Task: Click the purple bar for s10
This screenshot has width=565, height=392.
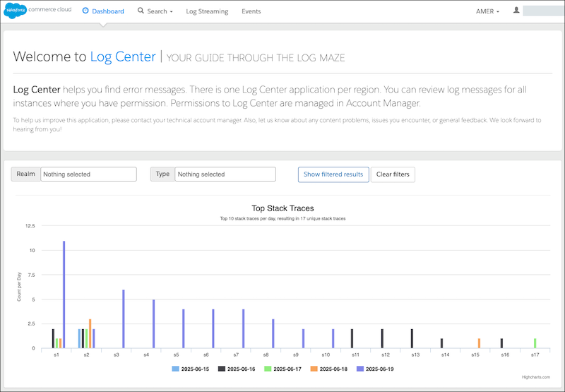Action: coord(333,339)
